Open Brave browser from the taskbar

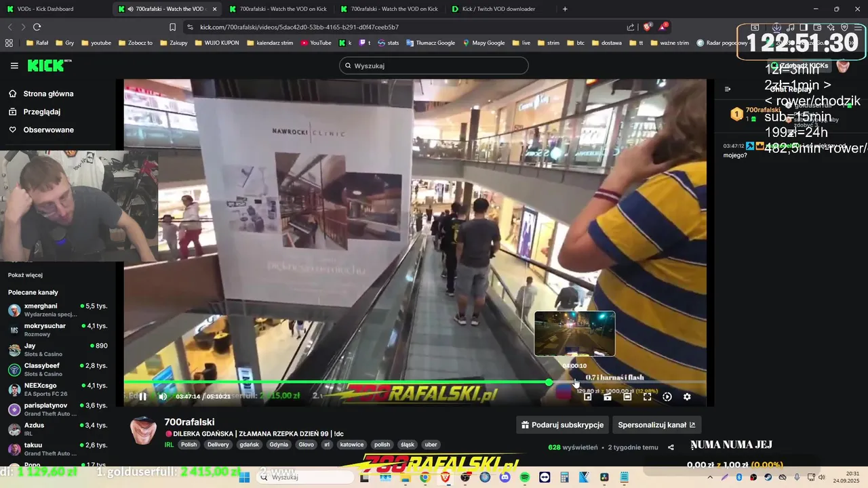(445, 477)
